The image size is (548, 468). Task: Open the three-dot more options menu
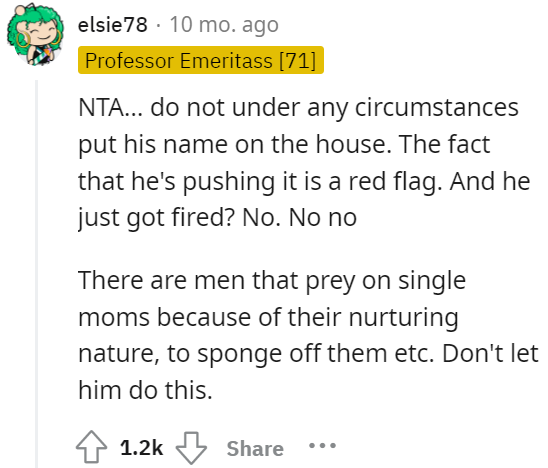322,446
